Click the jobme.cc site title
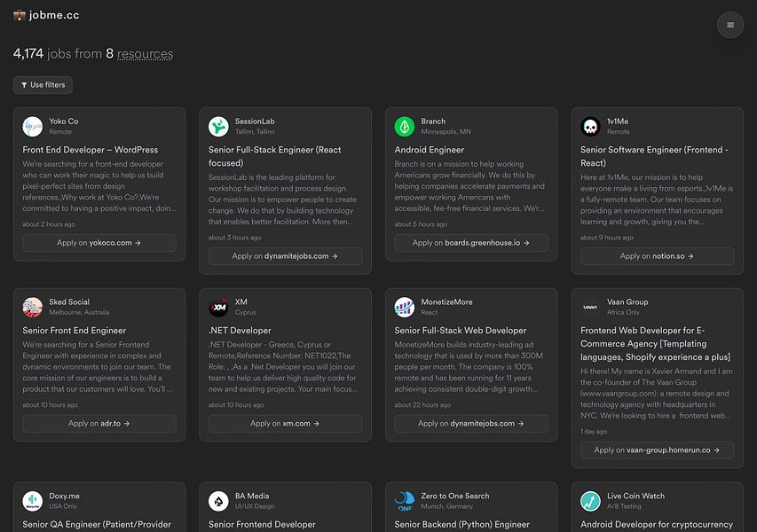Screen dimensions: 757x532 (54, 15)
